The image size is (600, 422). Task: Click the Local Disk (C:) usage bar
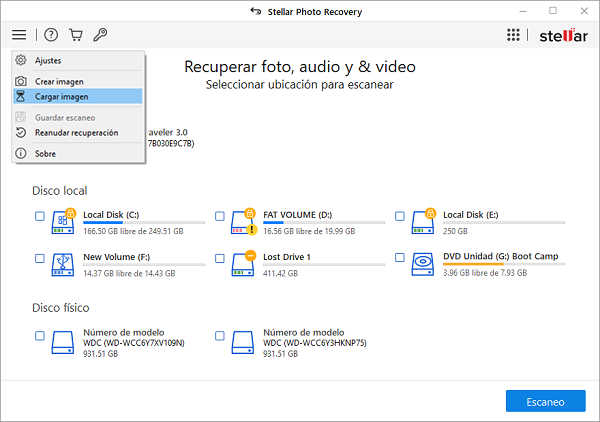click(144, 222)
